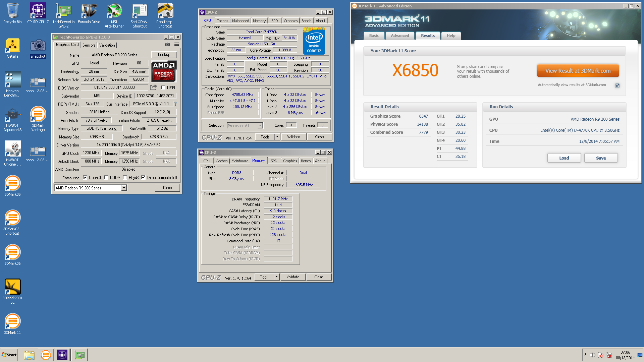Toggle the UEFI checkbox in GPU-Z
The image size is (644, 362).
click(x=163, y=88)
